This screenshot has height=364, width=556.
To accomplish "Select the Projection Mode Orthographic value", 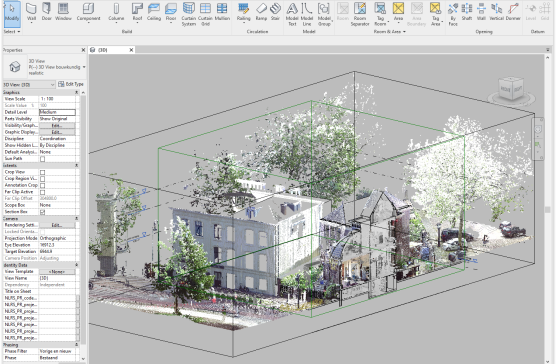I will click(57, 239).
